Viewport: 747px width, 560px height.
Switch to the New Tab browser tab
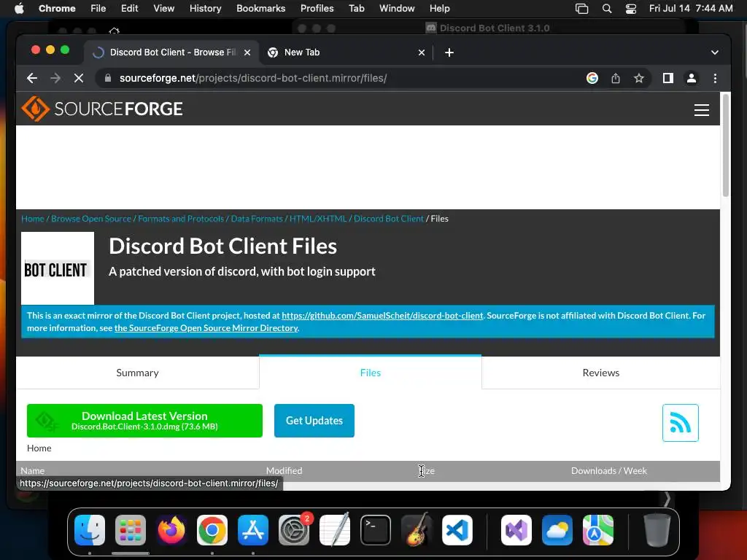tap(347, 52)
